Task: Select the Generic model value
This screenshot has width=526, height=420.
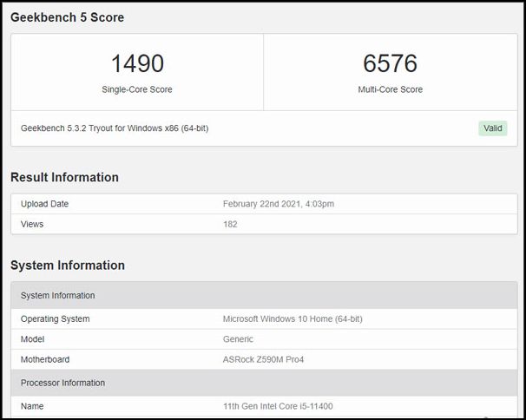Action: tap(238, 339)
